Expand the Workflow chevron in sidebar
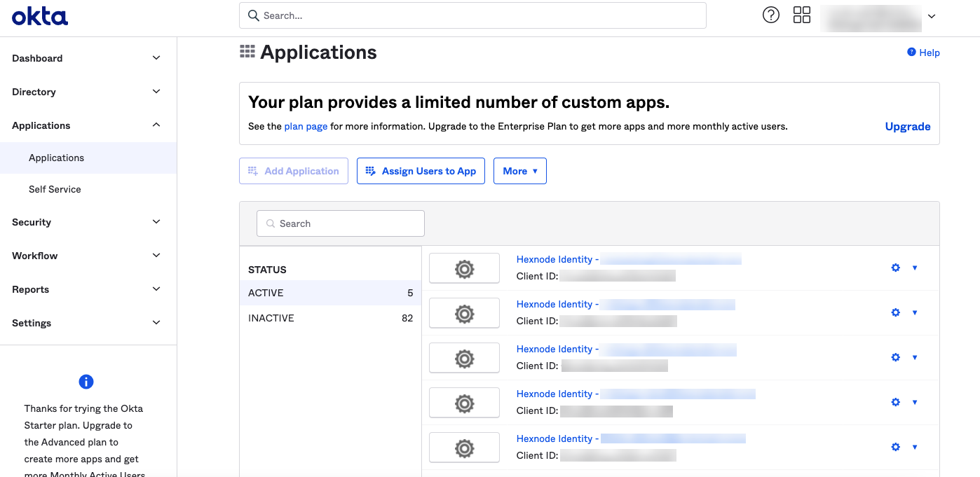This screenshot has height=477, width=980. point(156,256)
